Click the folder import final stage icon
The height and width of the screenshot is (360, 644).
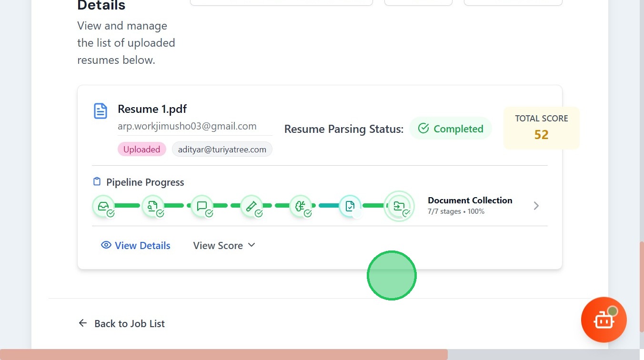click(x=399, y=206)
